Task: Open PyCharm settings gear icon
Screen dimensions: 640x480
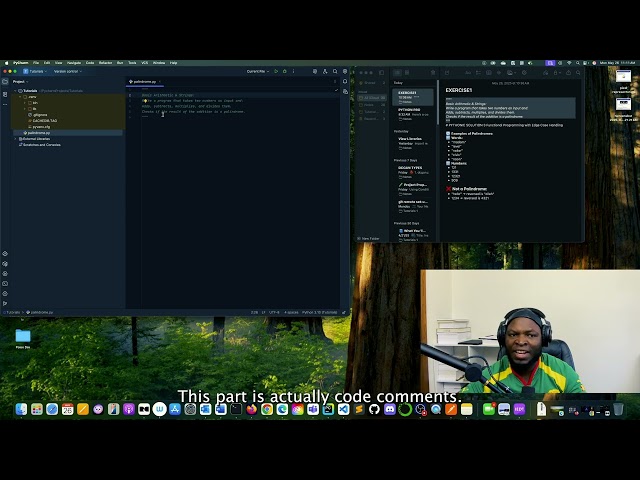Action: tap(345, 71)
